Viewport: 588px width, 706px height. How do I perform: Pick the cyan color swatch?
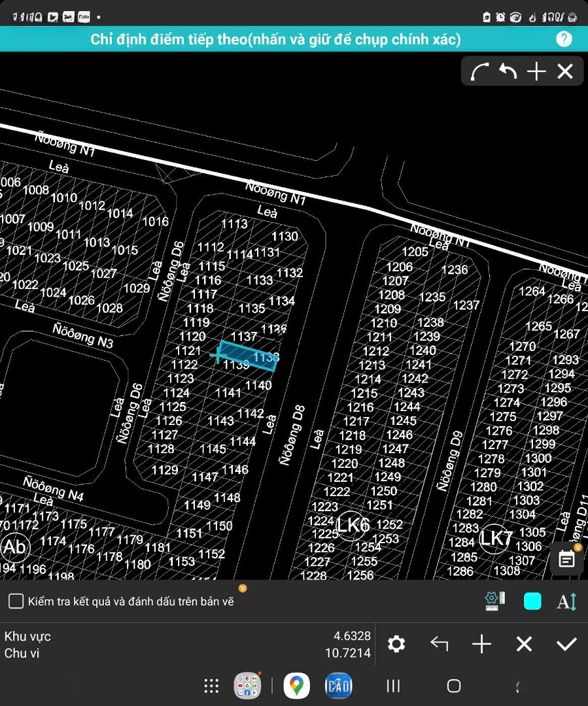pyautogui.click(x=532, y=601)
